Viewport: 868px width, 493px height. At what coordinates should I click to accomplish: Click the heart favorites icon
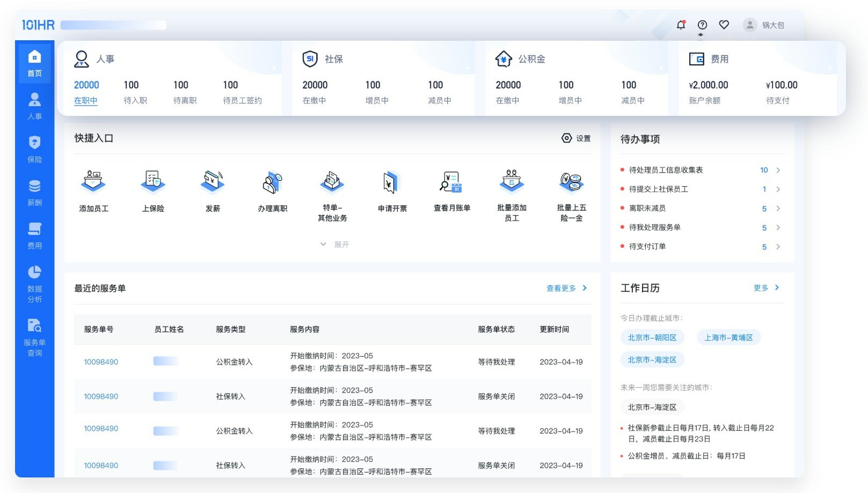click(724, 25)
